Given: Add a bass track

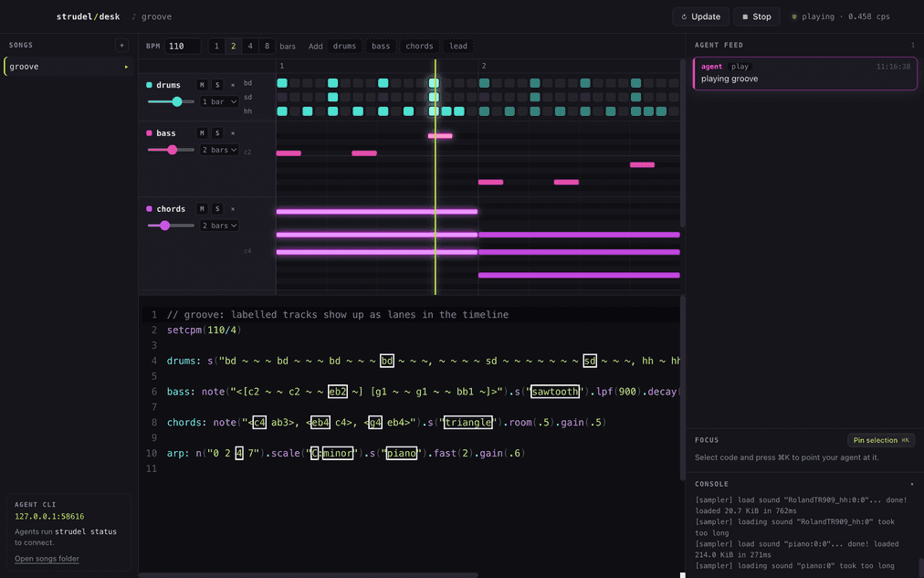Looking at the screenshot, I should click(381, 46).
